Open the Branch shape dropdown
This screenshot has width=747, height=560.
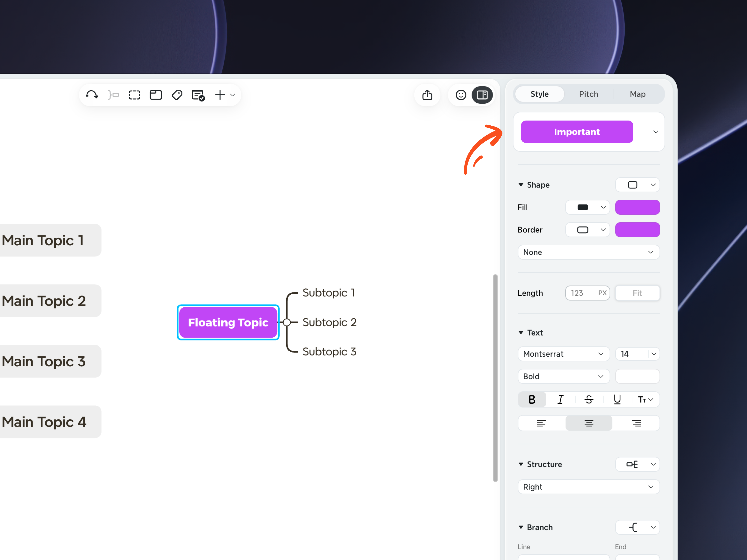coord(638,527)
